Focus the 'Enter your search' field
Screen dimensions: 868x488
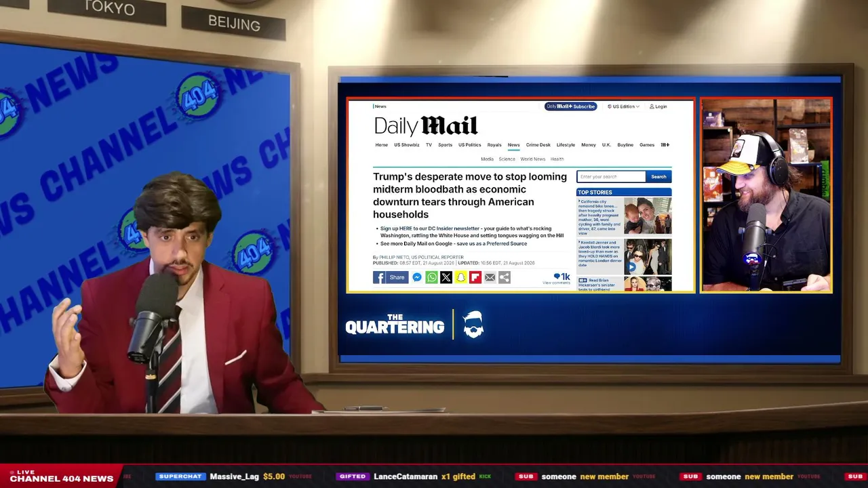pos(611,177)
